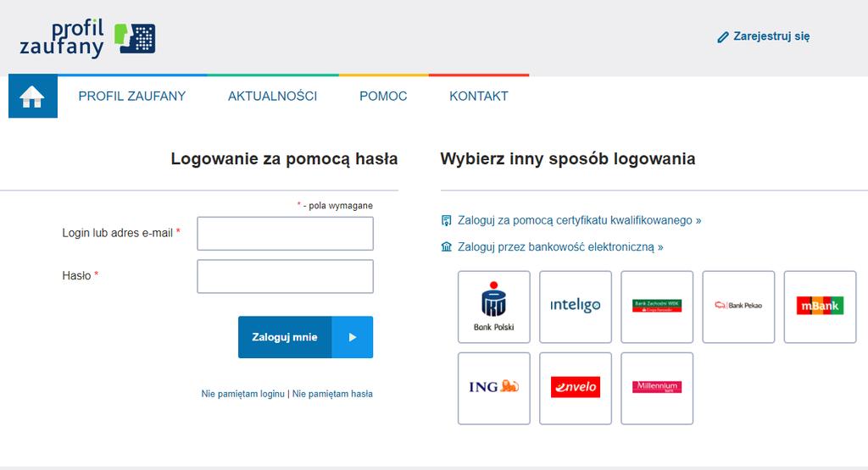
Task: Click the arrow on Zaloguj mnie button
Action: pos(353,337)
